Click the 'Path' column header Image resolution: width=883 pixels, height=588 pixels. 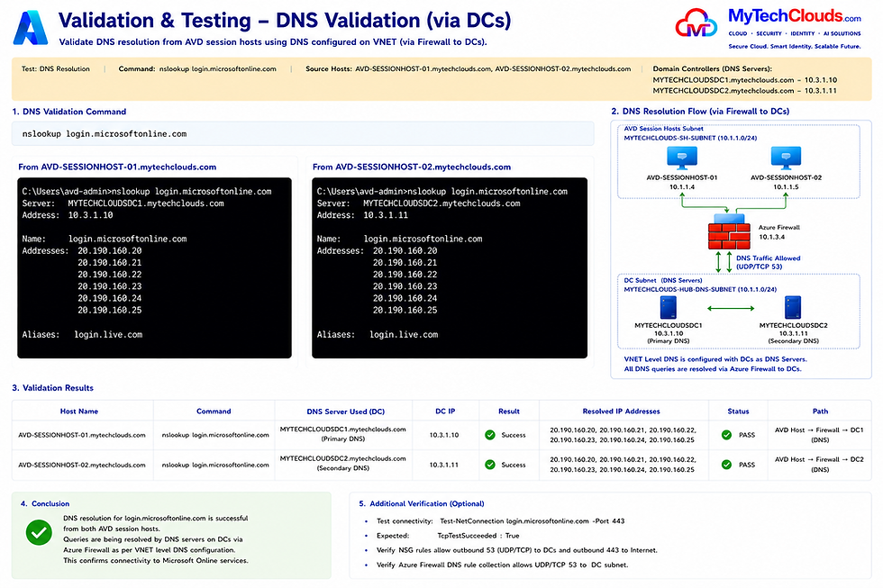tap(820, 412)
